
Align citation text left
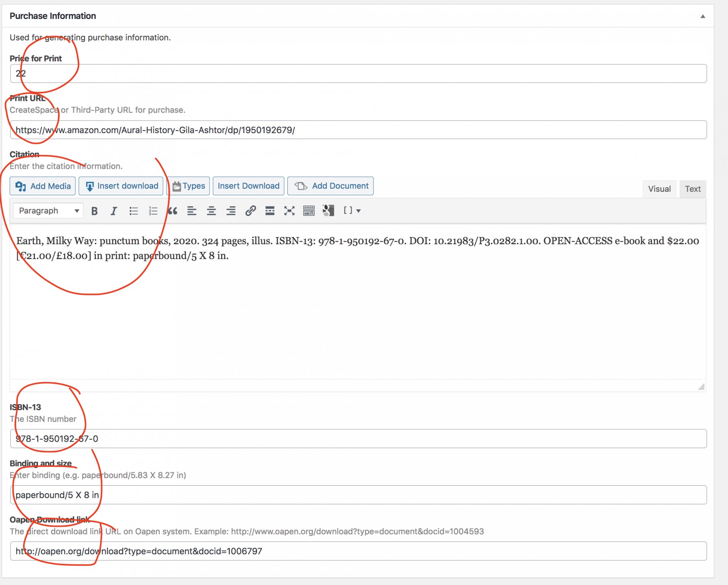point(192,211)
